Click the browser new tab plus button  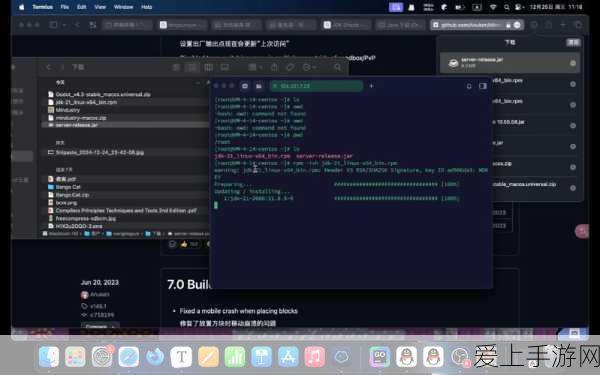(x=563, y=25)
